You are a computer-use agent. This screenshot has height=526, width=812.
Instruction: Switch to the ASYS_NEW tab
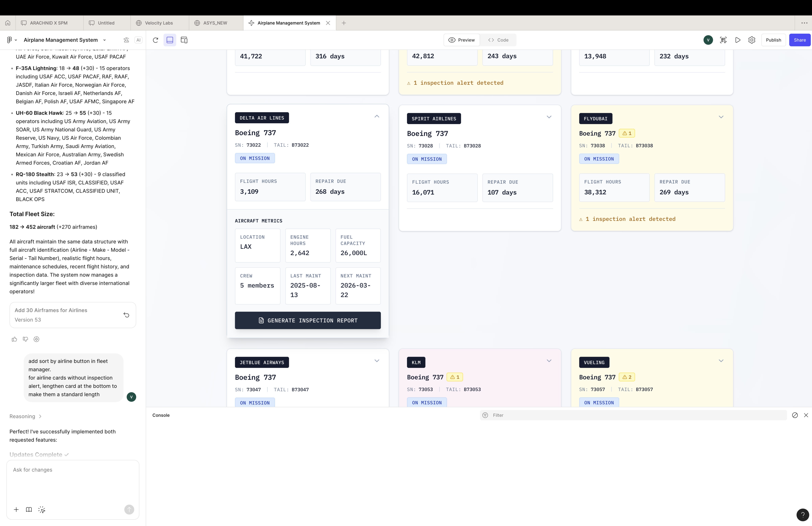click(x=215, y=23)
